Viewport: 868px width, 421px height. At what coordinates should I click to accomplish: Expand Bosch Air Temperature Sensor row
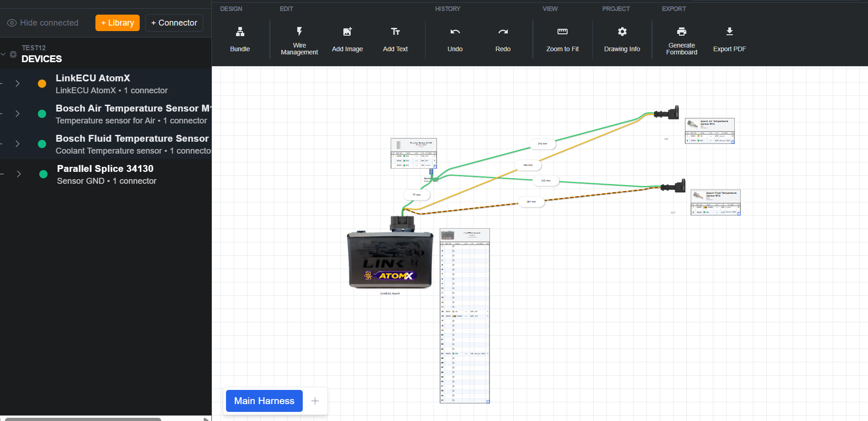(17, 113)
